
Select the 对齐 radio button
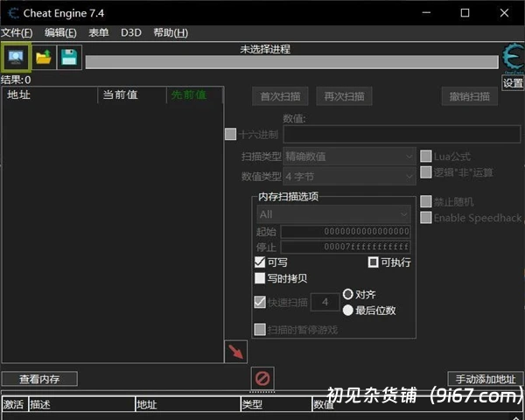pos(348,294)
